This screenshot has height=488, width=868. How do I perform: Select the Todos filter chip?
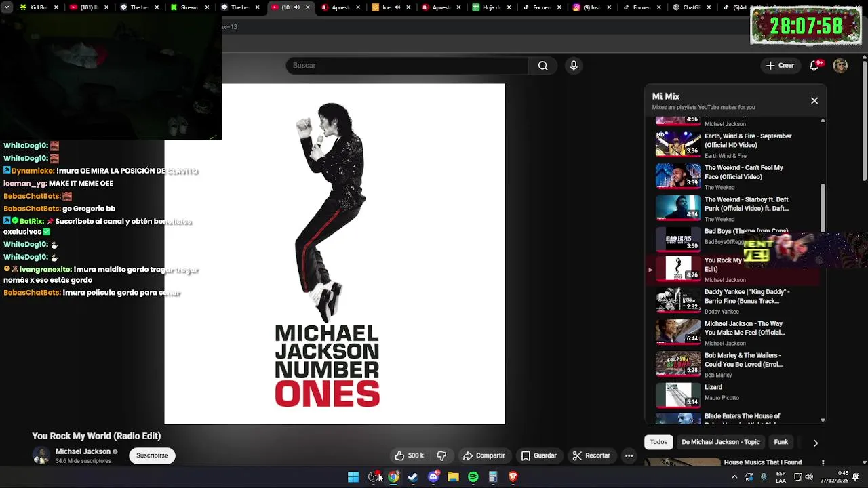click(658, 442)
